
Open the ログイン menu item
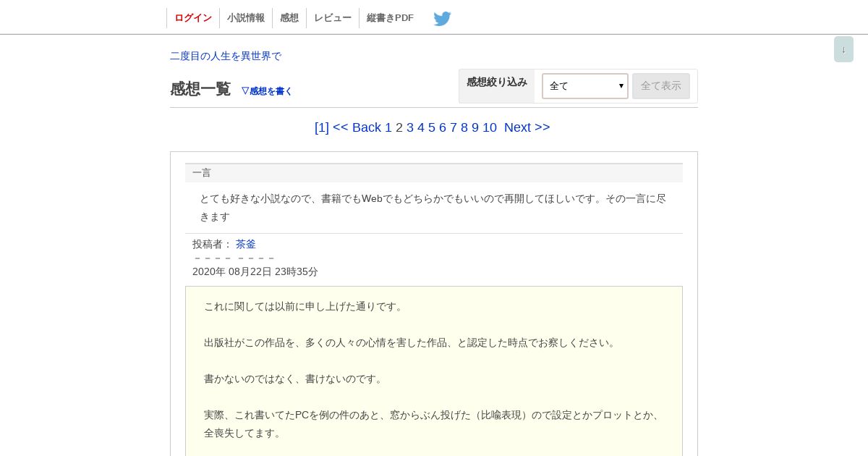pos(193,18)
